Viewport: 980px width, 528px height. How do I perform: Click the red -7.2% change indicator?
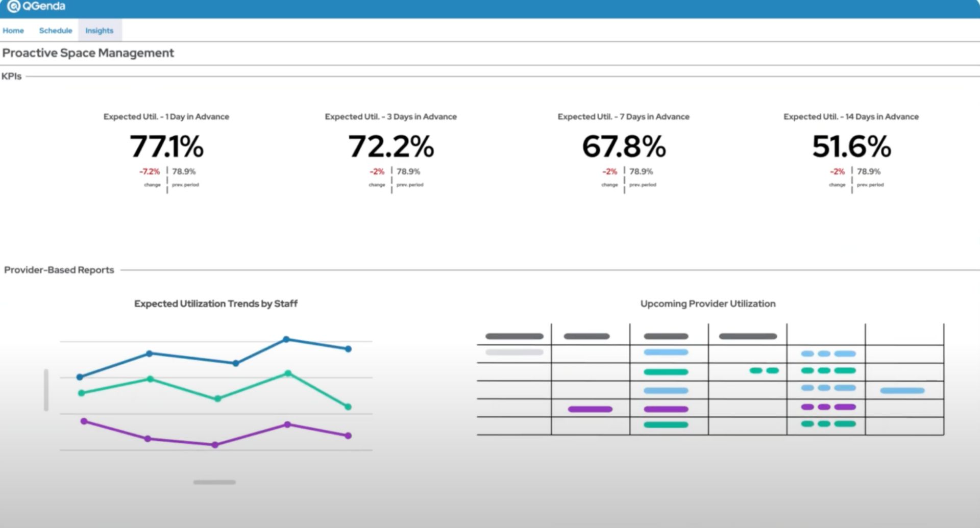pos(151,171)
